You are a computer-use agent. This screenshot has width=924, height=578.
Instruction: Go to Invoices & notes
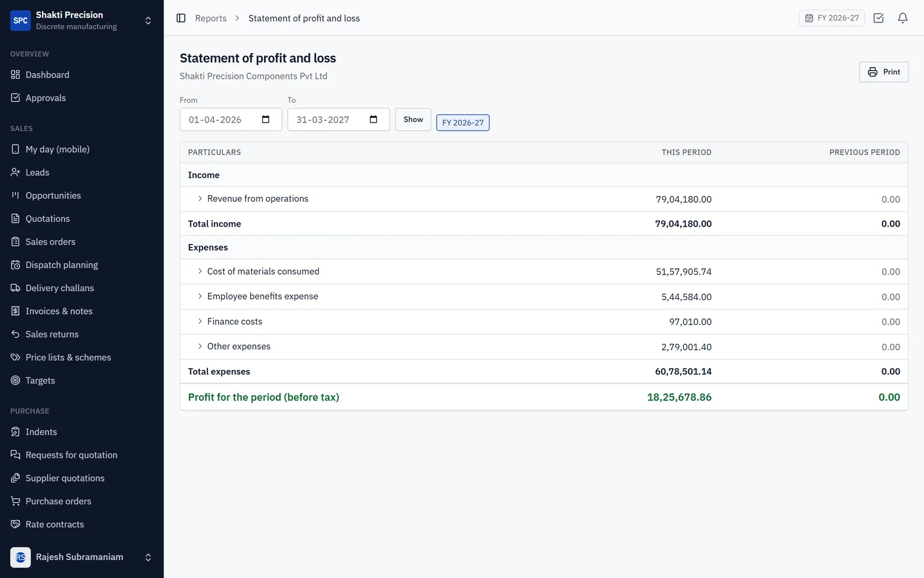pyautogui.click(x=81, y=311)
